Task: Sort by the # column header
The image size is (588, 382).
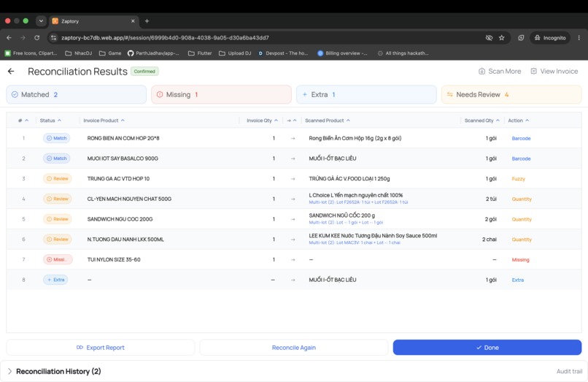Action: coord(23,121)
